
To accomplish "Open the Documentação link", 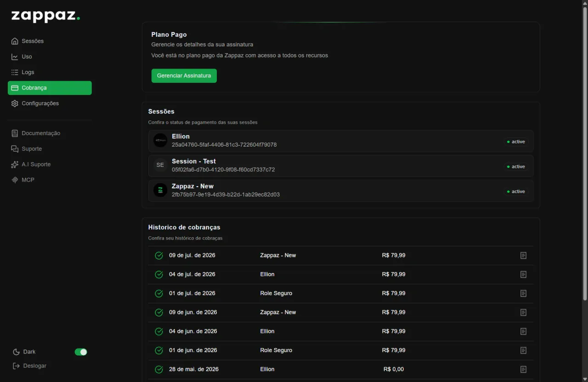I will click(x=50, y=133).
